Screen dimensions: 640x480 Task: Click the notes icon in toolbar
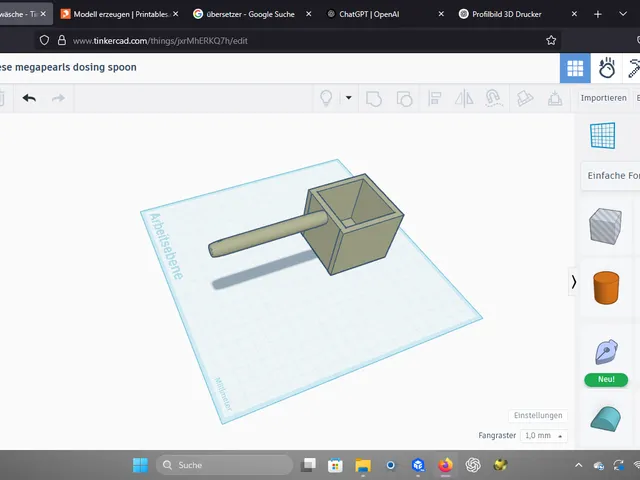click(x=524, y=98)
